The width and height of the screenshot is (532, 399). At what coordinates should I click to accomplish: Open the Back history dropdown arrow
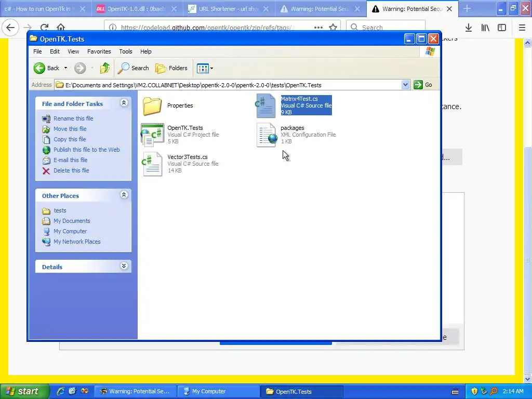click(x=65, y=68)
